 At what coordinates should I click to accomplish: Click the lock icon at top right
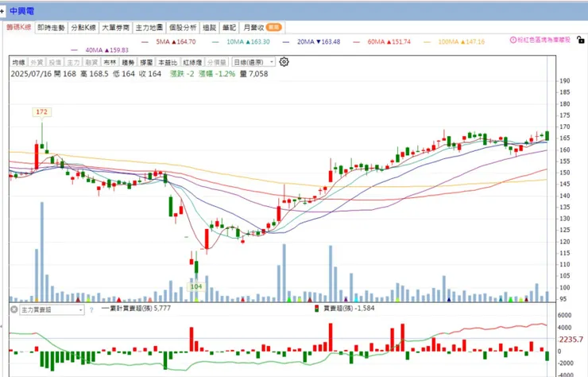click(580, 39)
